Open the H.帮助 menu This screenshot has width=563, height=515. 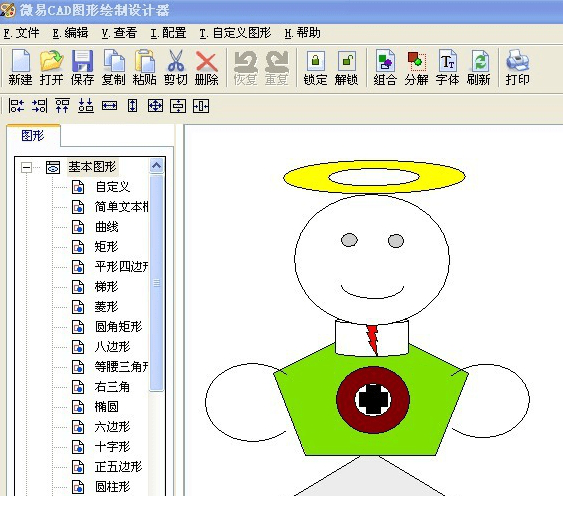302,33
